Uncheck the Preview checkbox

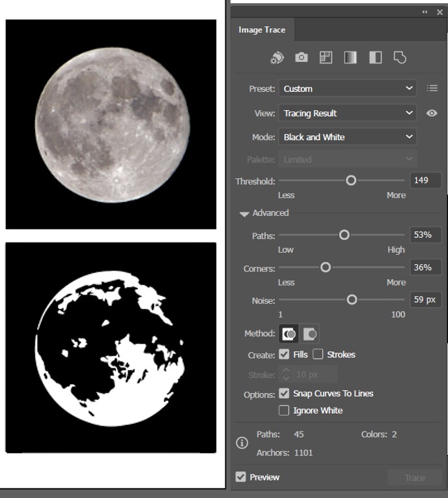click(x=240, y=476)
